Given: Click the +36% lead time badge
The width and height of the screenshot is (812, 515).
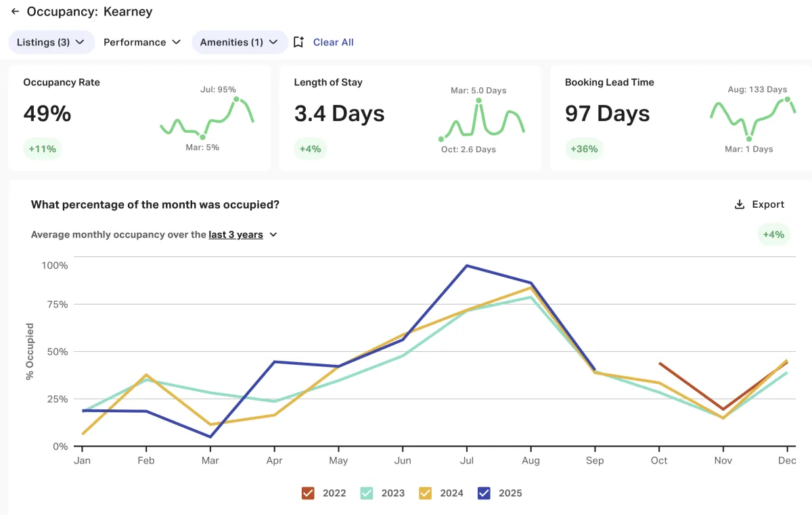Looking at the screenshot, I should coord(584,149).
